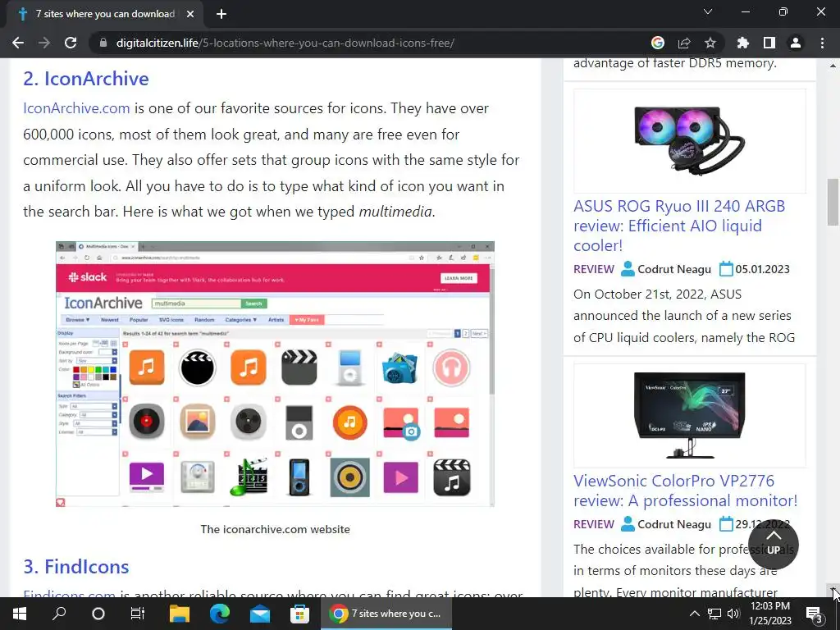
Task: Open the Mail app on taskbar
Action: (x=260, y=614)
